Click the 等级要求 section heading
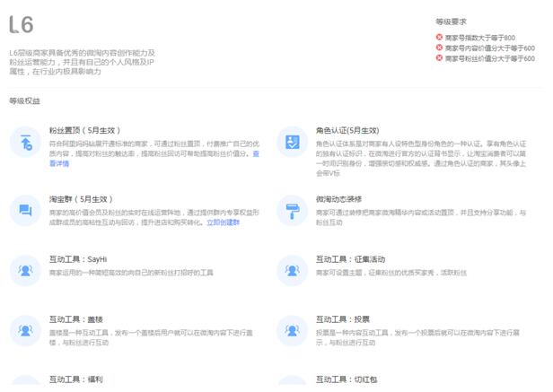Screen dimensions: 553x392 point(451,22)
